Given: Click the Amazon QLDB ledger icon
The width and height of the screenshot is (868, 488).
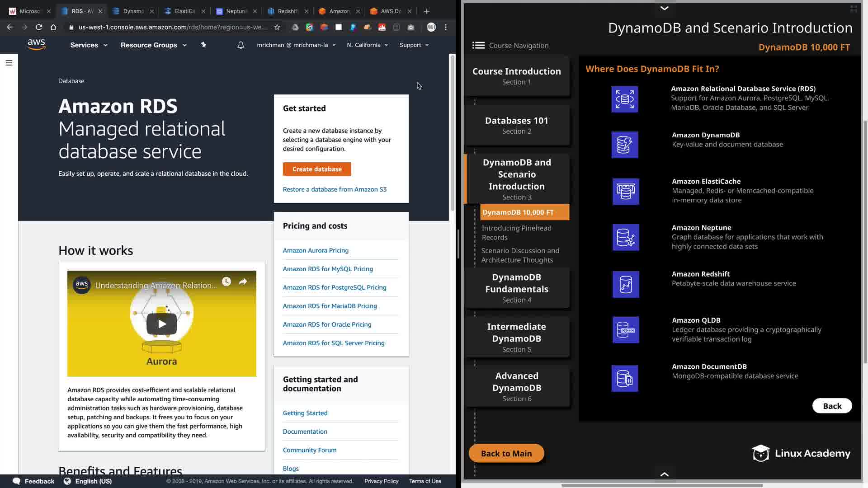Looking at the screenshot, I should [626, 330].
